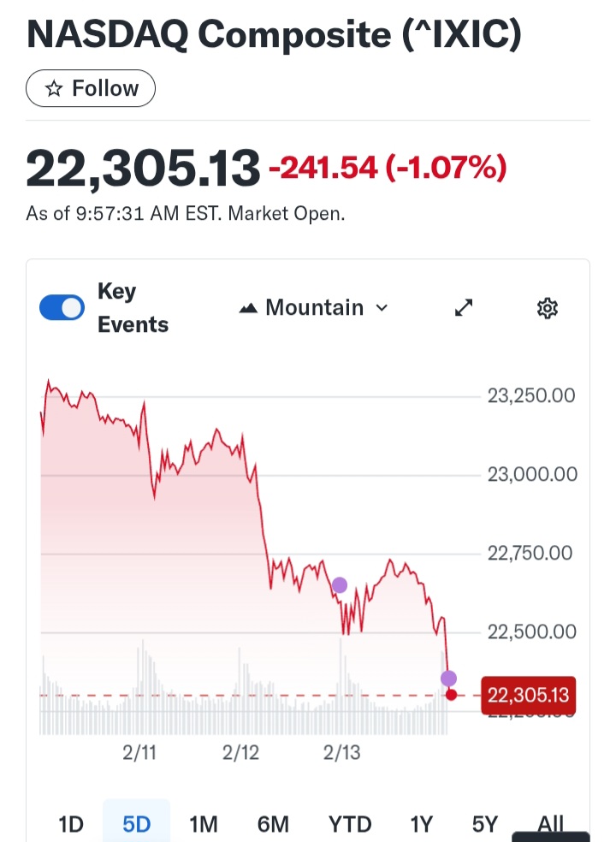This screenshot has height=842, width=616.
Task: Open the Mountain chart type dropdown
Action: [x=314, y=308]
